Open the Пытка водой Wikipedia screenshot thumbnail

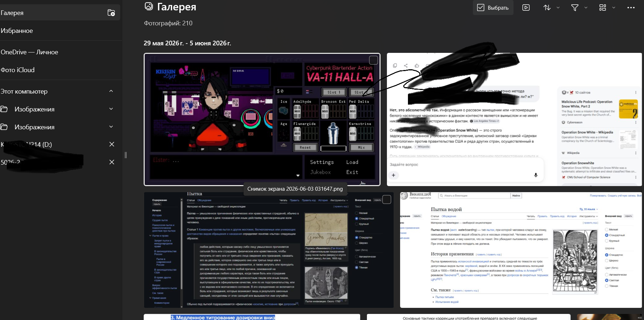(521, 250)
